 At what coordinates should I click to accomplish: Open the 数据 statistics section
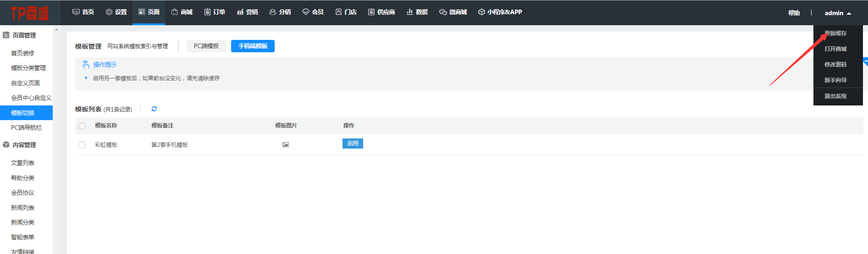pyautogui.click(x=417, y=12)
